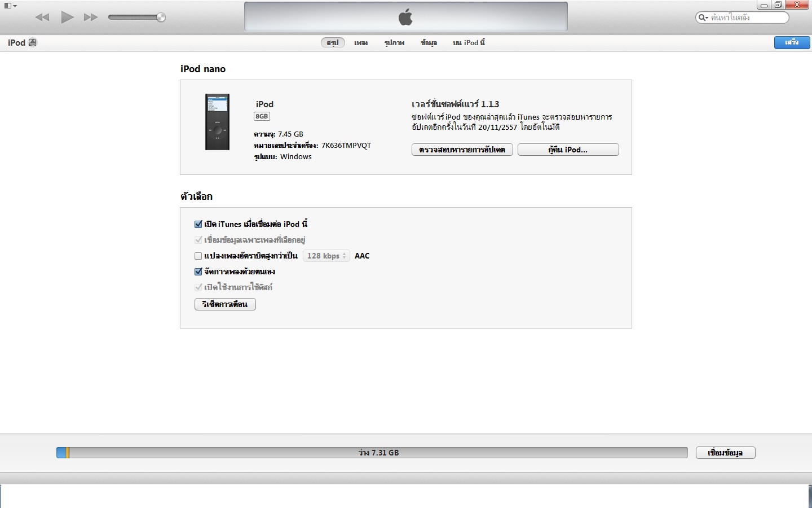Click the format value Windows
The image size is (812, 508).
[296, 156]
